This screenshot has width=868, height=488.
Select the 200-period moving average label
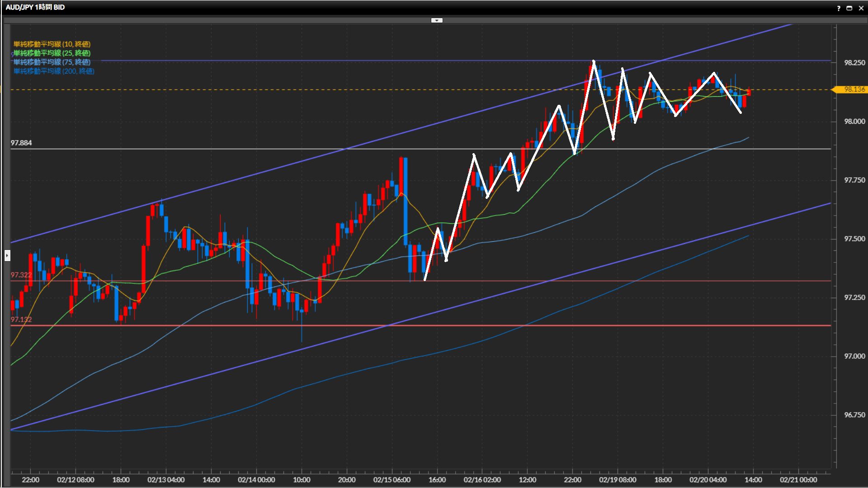pos(54,71)
